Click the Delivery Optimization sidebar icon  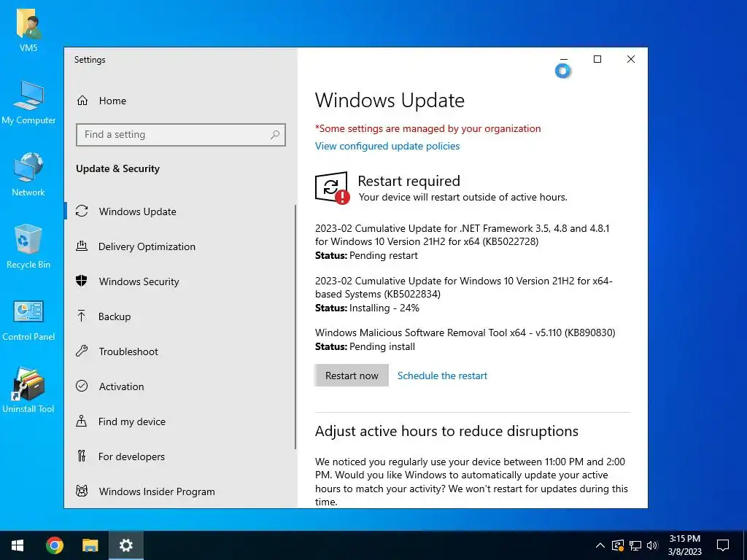[x=82, y=246]
